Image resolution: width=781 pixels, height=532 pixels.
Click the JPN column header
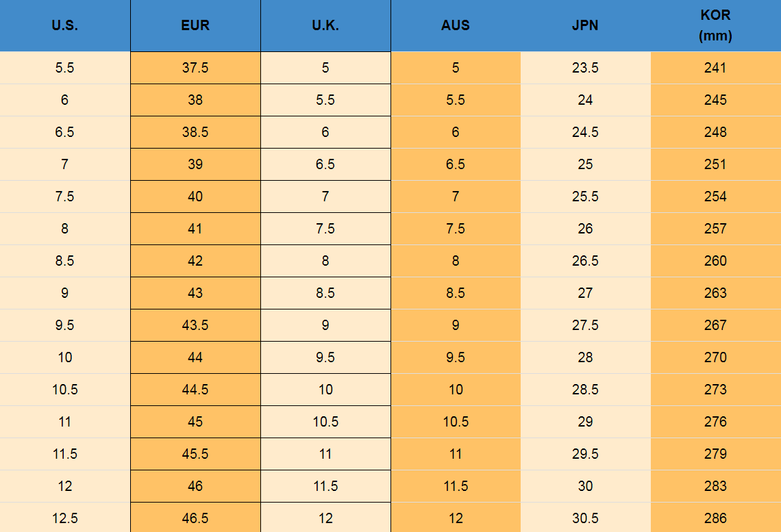[x=585, y=26]
